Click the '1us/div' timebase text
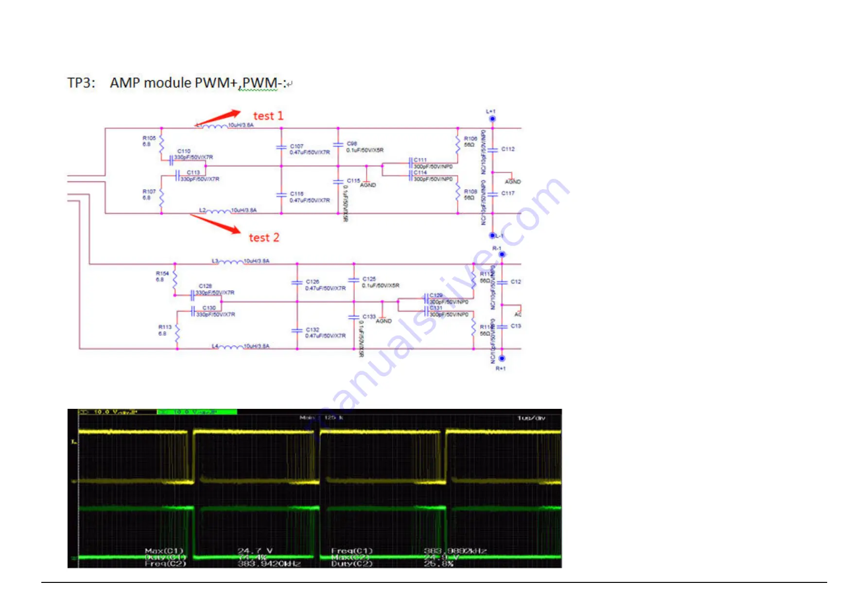Screen dimensions: 868x614 click(x=531, y=418)
